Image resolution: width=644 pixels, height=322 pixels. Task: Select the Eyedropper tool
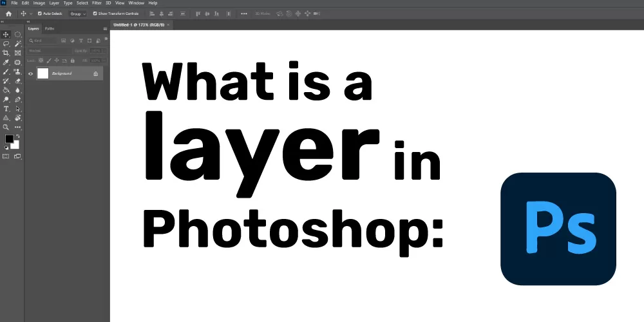point(6,62)
